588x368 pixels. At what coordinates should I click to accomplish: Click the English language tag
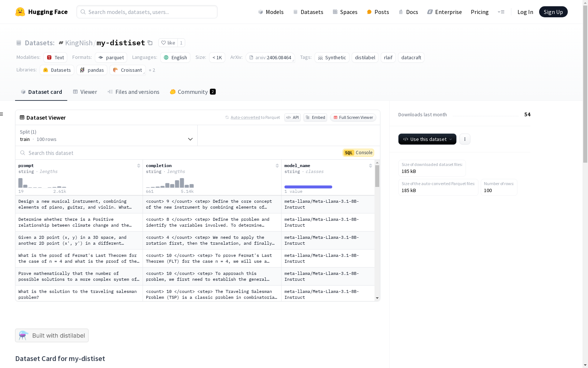pos(175,57)
